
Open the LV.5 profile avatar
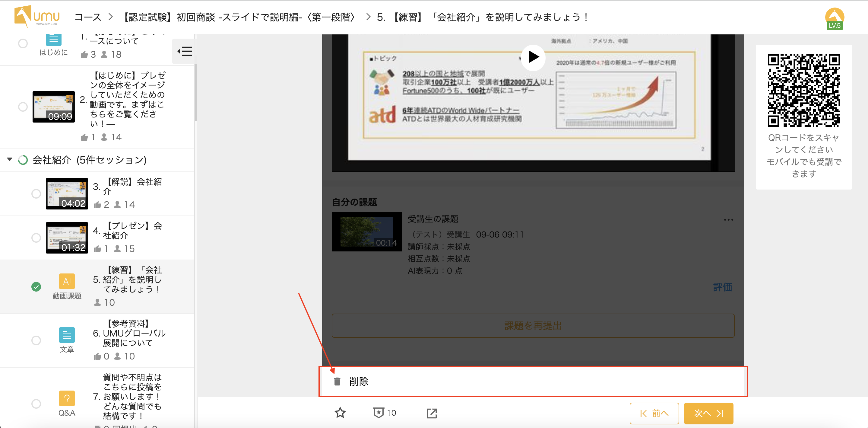[x=834, y=18]
